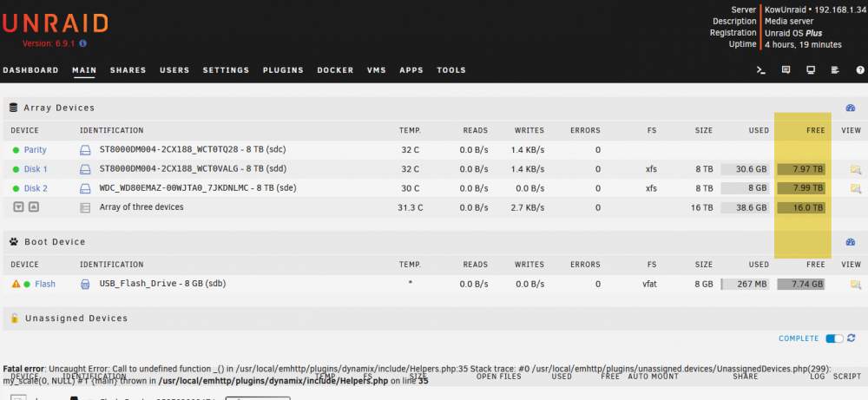Click the Disk 1 drive disk icon
Viewport: 868px width, 400px height.
(85, 169)
